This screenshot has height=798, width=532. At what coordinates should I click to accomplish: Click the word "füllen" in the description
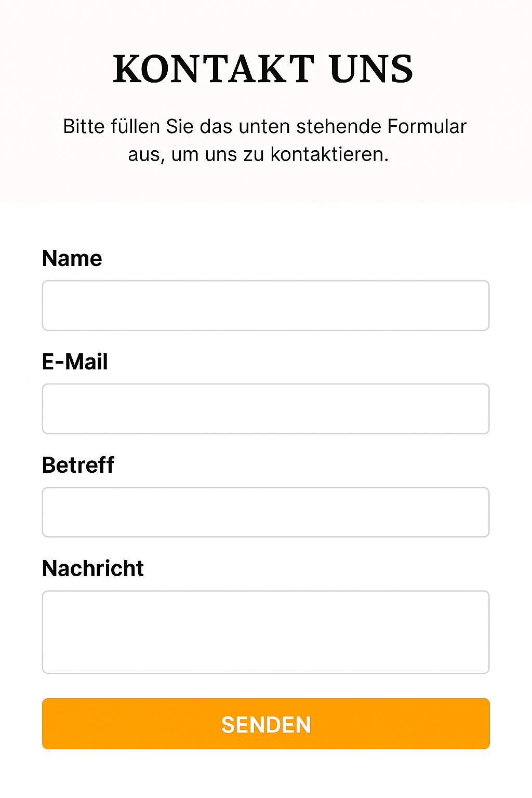135,127
